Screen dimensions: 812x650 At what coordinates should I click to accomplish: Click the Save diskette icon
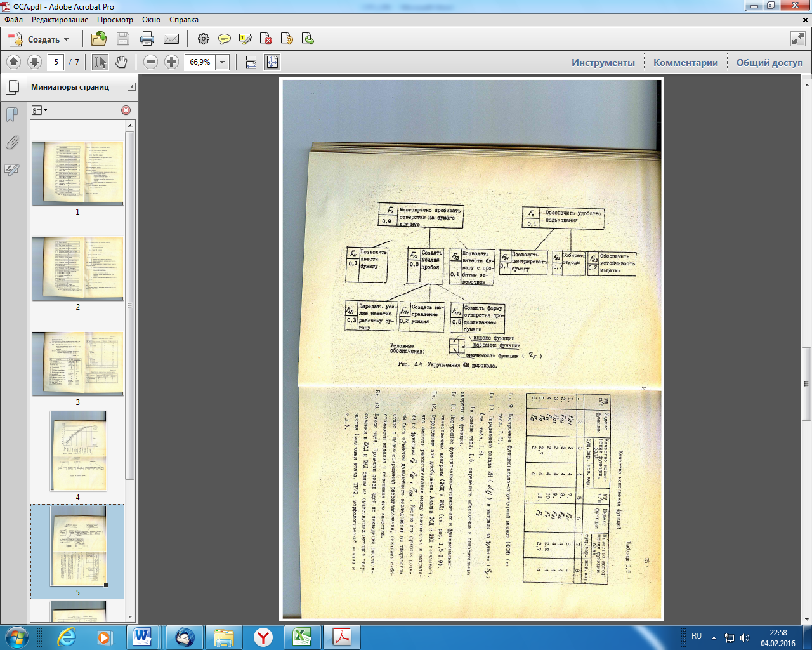click(x=123, y=39)
